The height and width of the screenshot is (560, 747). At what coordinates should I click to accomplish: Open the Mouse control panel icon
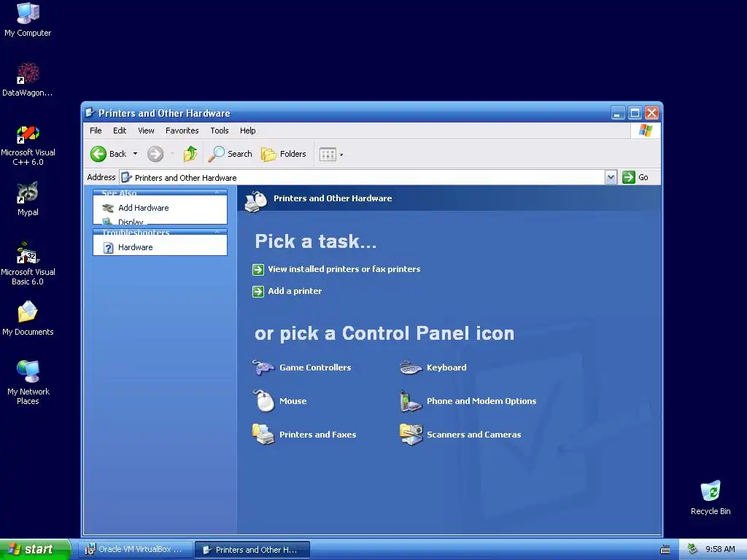pos(263,400)
